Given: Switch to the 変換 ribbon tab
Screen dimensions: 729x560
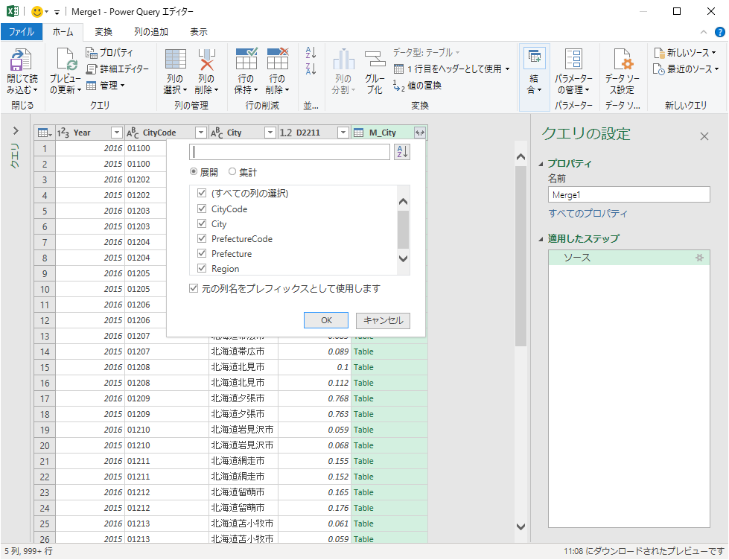Looking at the screenshot, I should click(104, 32).
